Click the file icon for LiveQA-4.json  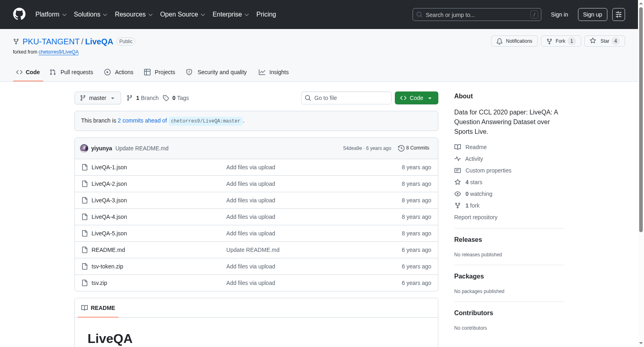click(x=85, y=217)
